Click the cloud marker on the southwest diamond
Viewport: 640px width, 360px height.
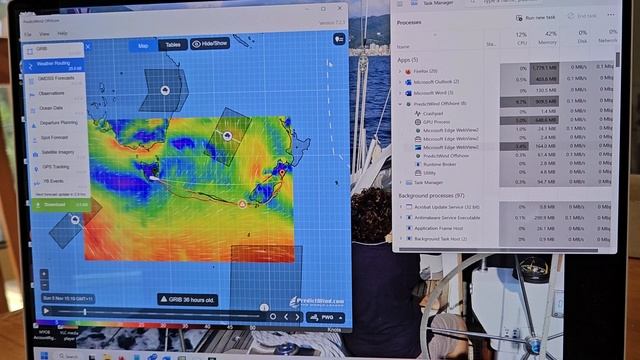click(75, 220)
